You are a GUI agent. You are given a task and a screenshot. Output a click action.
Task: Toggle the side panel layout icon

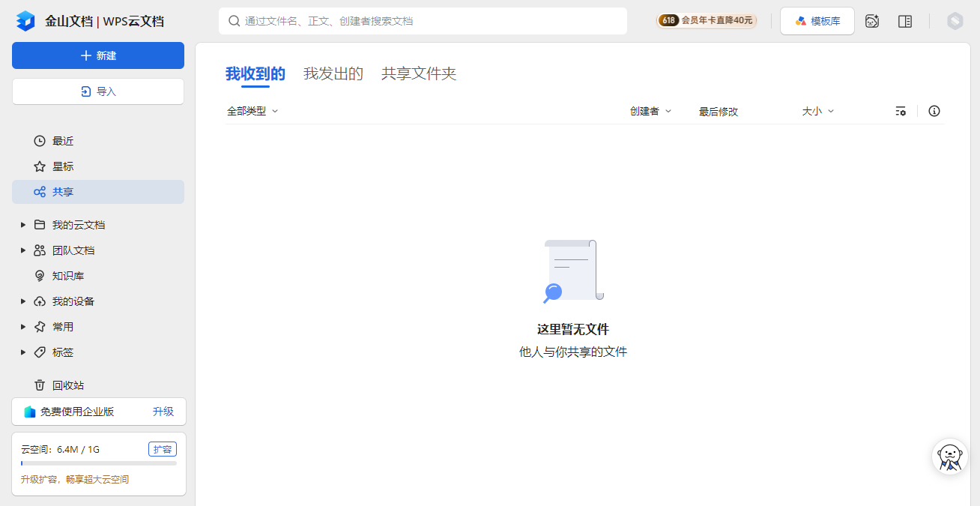tap(905, 21)
